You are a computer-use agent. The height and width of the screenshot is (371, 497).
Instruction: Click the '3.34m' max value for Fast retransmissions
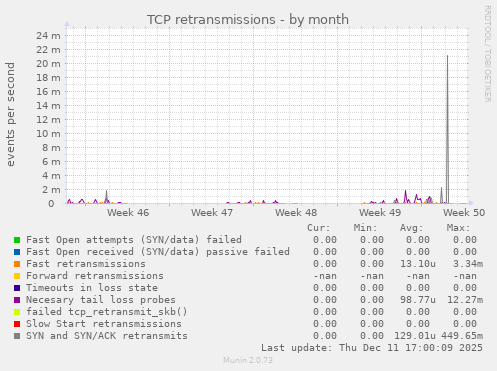tap(468, 264)
